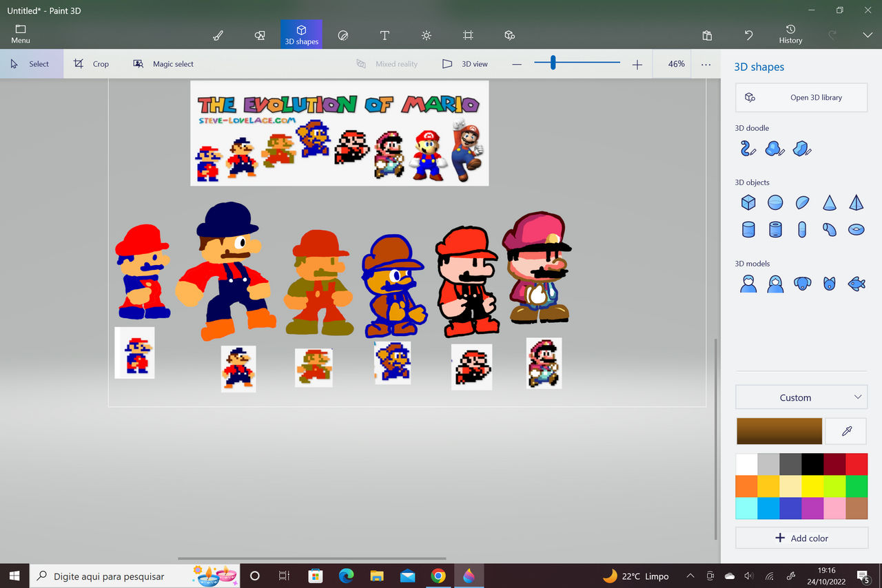Pick the green color swatch
This screenshot has width=882, height=588.
click(857, 486)
